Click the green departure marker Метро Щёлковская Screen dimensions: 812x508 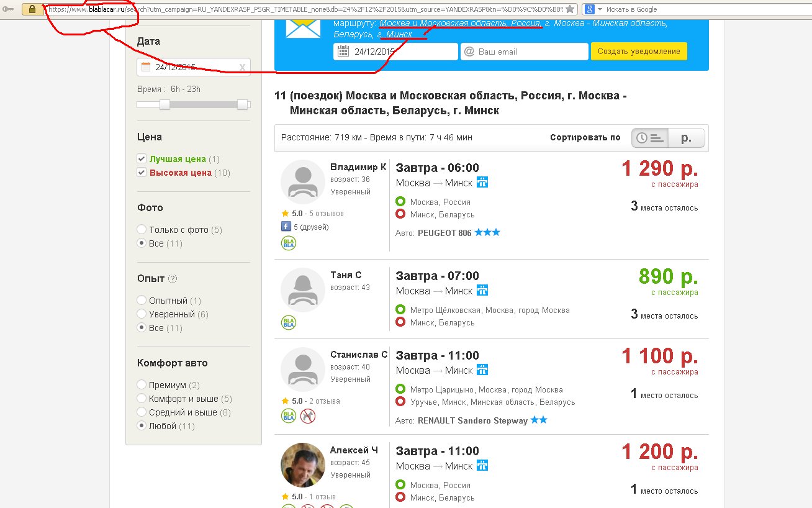point(400,309)
